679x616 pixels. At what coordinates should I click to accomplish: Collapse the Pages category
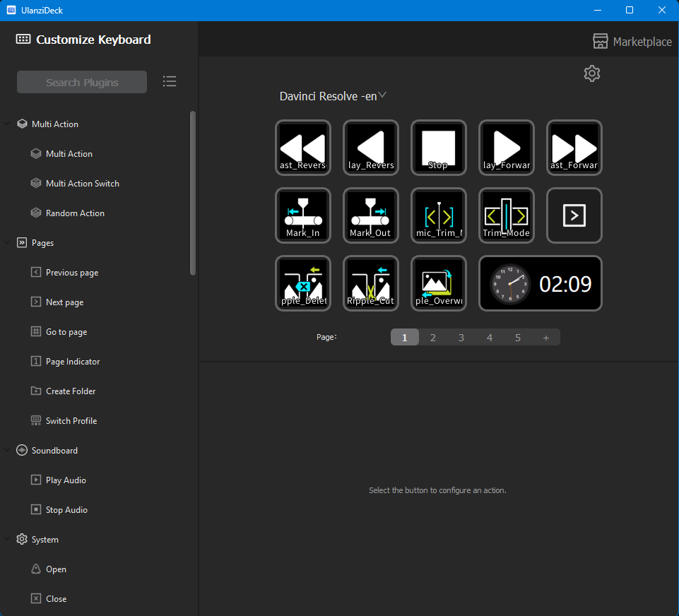pos(7,243)
